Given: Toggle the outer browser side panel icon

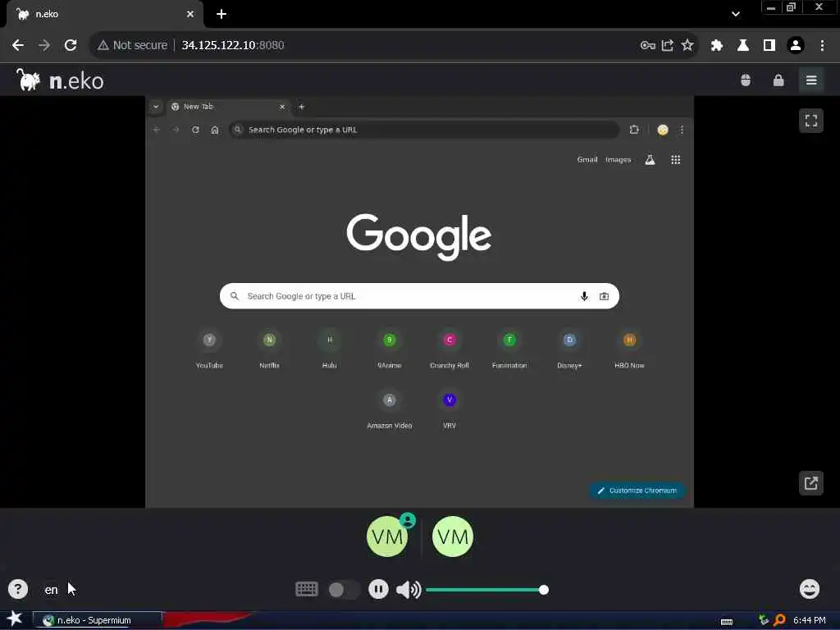Looking at the screenshot, I should (769, 45).
